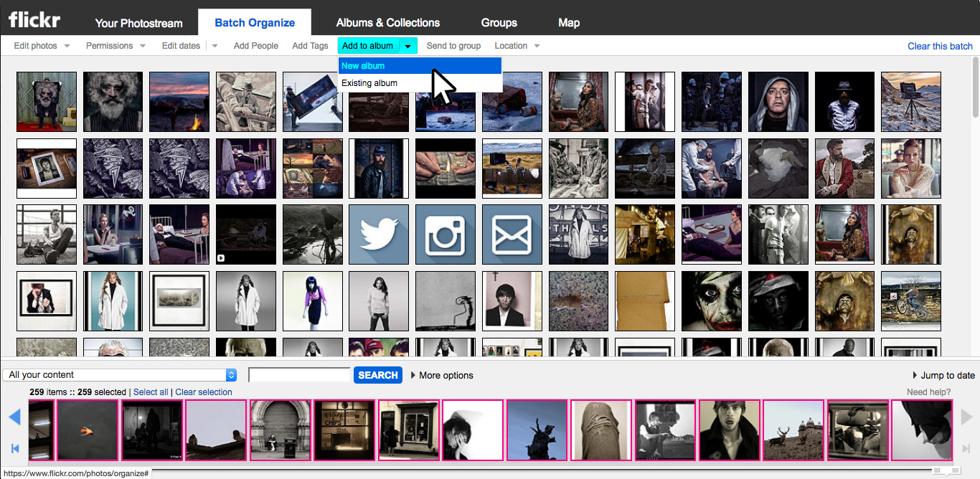Screen dimensions: 980x479
Task: Click the video play badge on the dark thumbnail
Action: pos(221,258)
